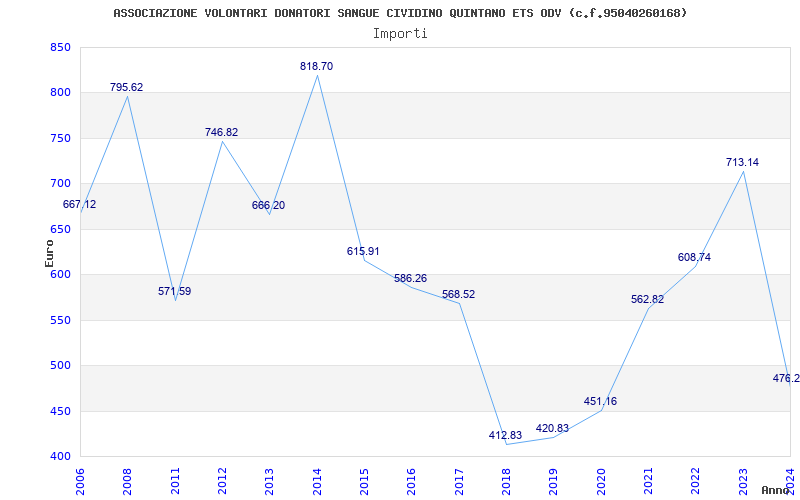Click the 2022 year tick label

[x=696, y=480]
